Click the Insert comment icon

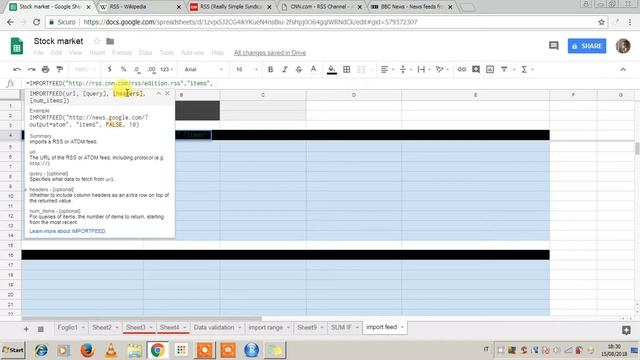click(x=476, y=69)
